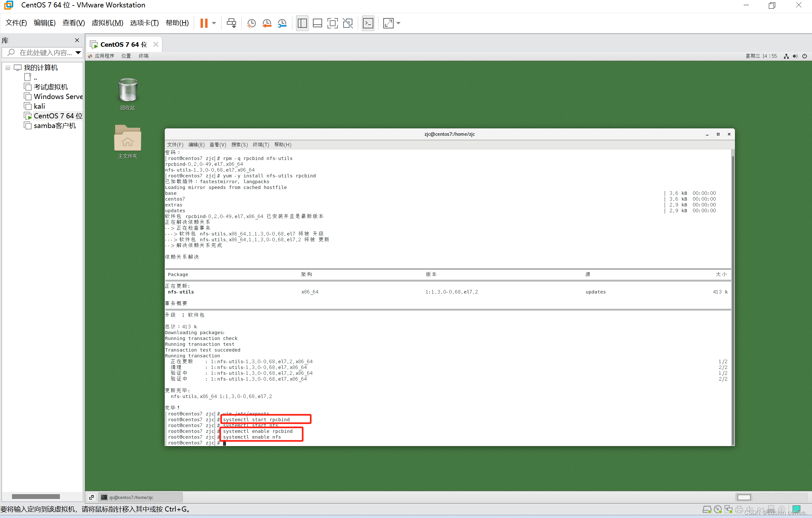Toggle the library sidebar view
812x518 pixels.
tap(302, 23)
